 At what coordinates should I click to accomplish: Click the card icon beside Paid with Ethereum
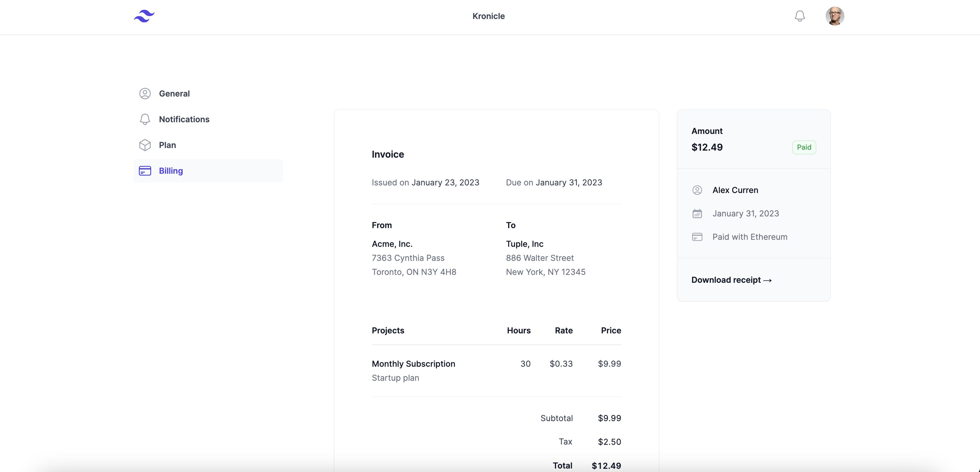(697, 237)
